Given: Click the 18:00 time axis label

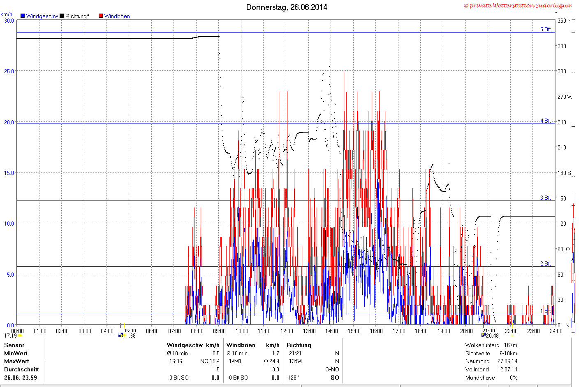Looking at the screenshot, I should [x=421, y=331].
